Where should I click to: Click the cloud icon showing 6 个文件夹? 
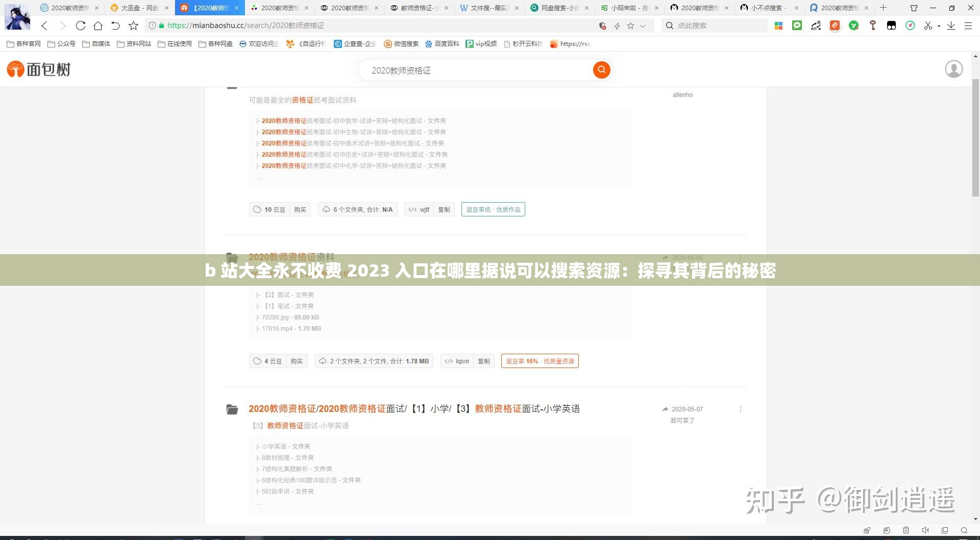(x=326, y=209)
